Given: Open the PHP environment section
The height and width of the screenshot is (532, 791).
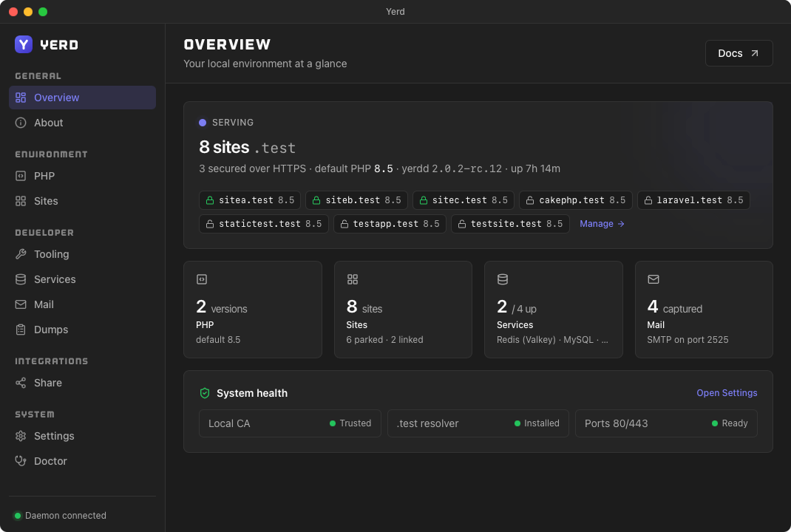Looking at the screenshot, I should pos(82,176).
